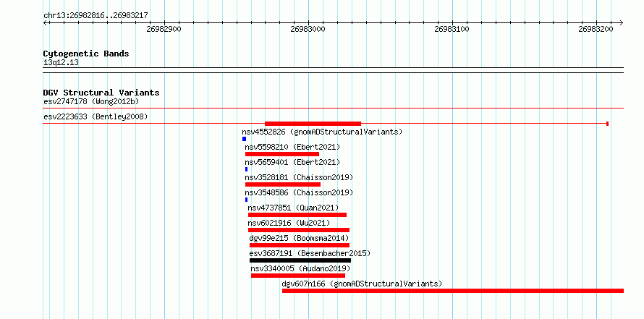
Task: Click the 26983200 ruler tick label
Action: [596, 29]
